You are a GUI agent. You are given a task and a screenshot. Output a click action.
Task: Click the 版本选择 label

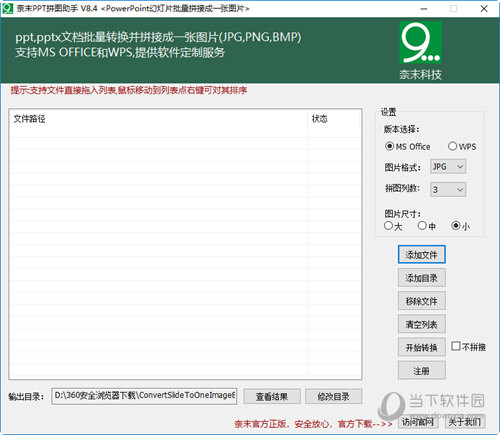(x=401, y=129)
